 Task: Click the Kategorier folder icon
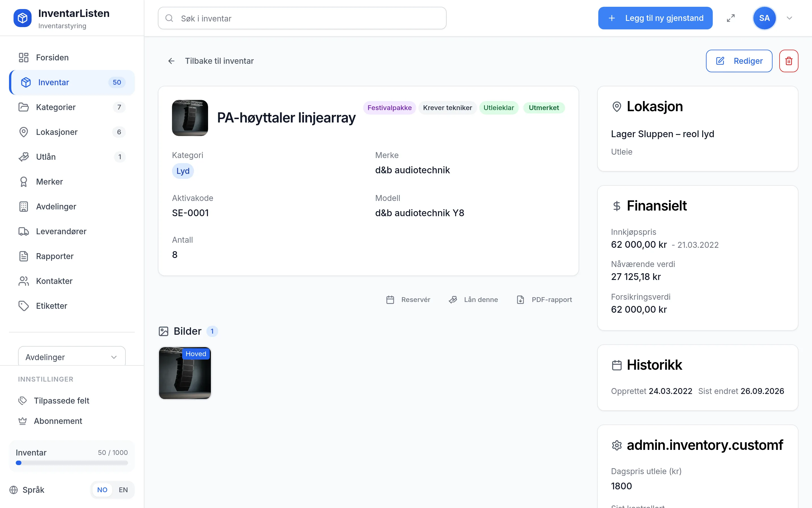pyautogui.click(x=23, y=107)
